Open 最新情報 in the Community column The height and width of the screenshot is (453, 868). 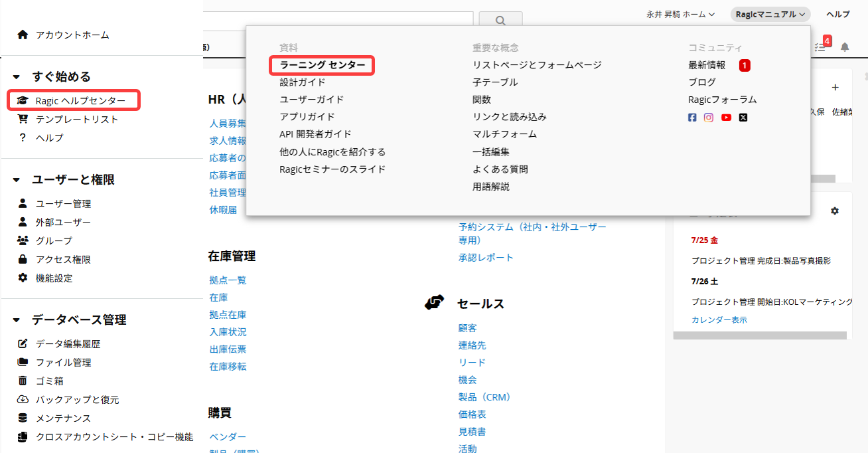[x=707, y=65]
